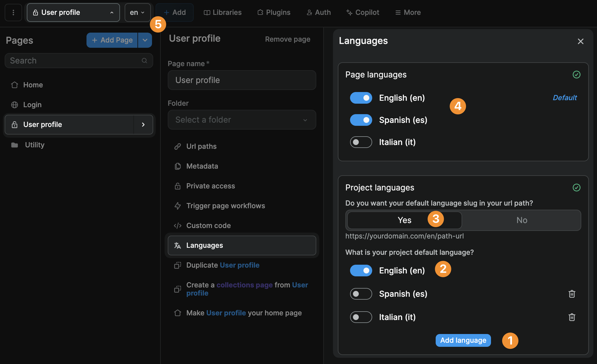Open the Plugins panel
597x364 pixels.
pyautogui.click(x=274, y=12)
